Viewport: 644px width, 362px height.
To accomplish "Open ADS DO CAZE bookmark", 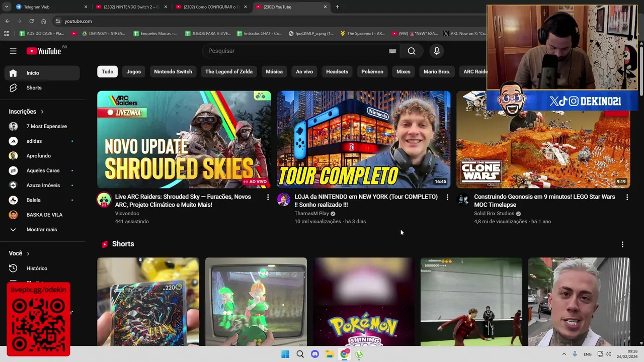I will coord(42,34).
